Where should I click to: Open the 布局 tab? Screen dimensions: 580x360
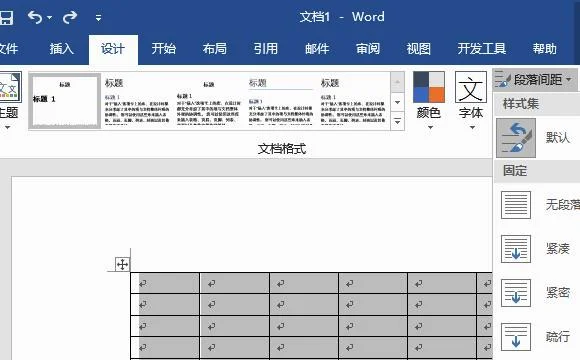[215, 49]
